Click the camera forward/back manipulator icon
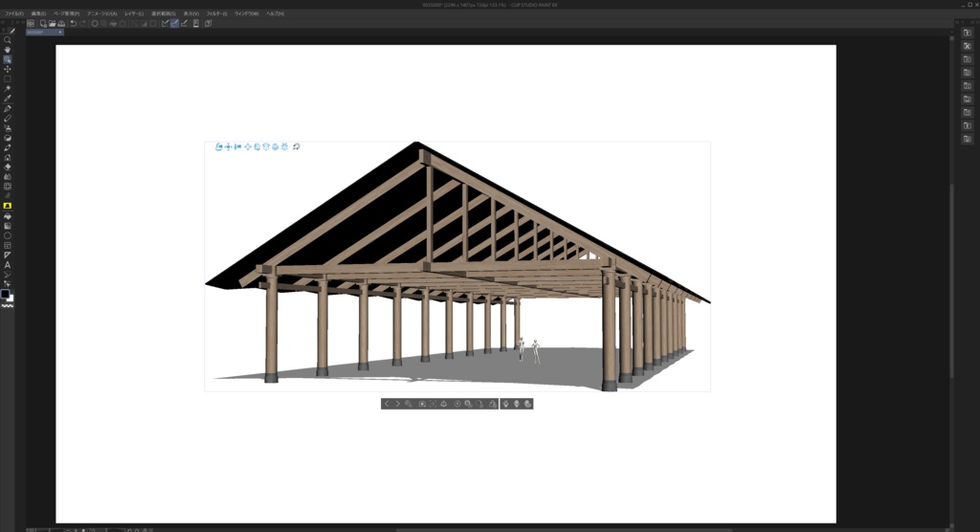The height and width of the screenshot is (532, 980). [x=237, y=147]
